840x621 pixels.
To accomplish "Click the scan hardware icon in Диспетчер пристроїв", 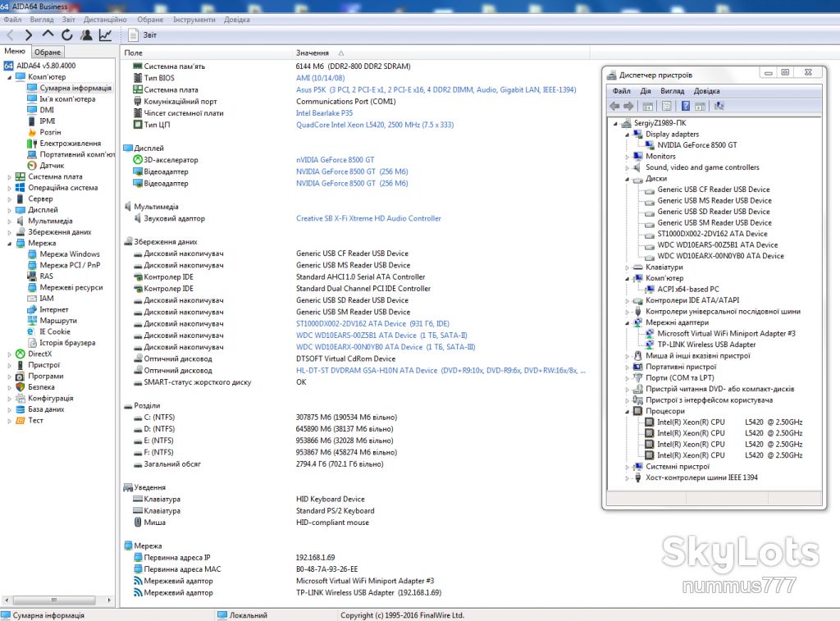I will click(x=719, y=106).
